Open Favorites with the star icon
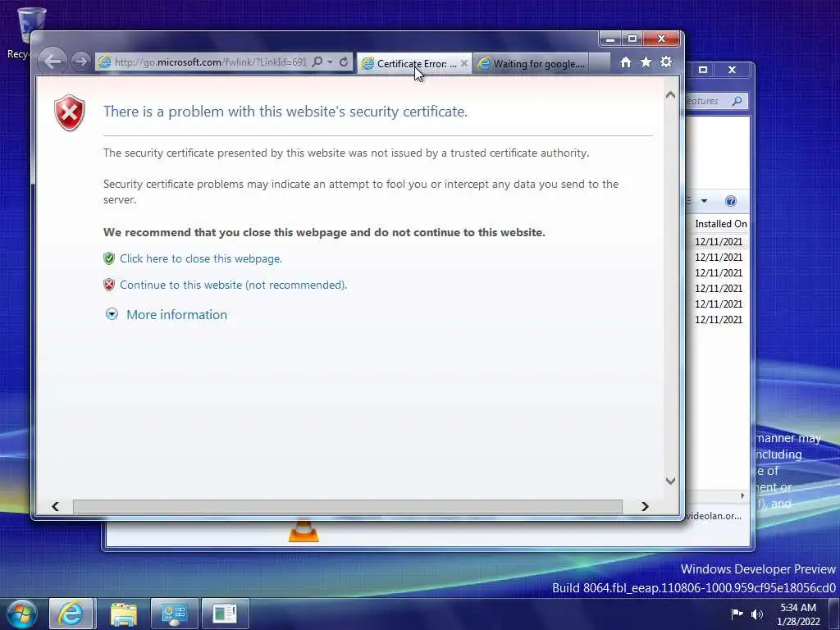The height and width of the screenshot is (630, 840). pos(646,62)
